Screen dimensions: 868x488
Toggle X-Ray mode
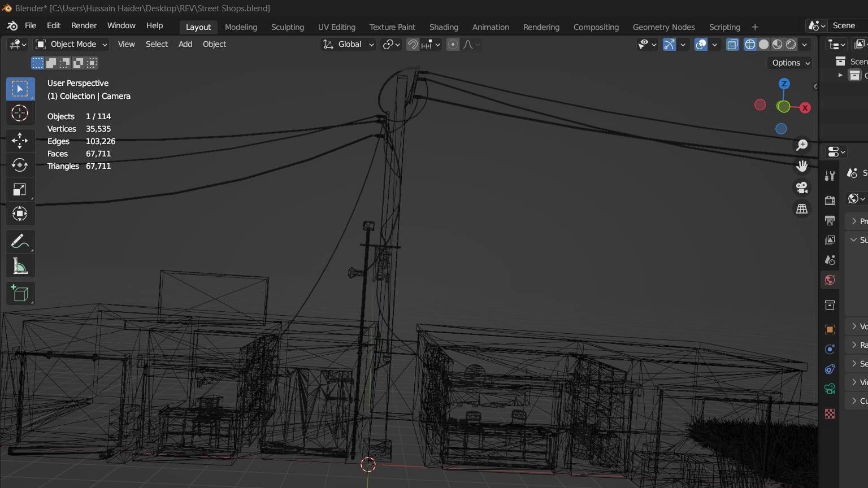732,44
